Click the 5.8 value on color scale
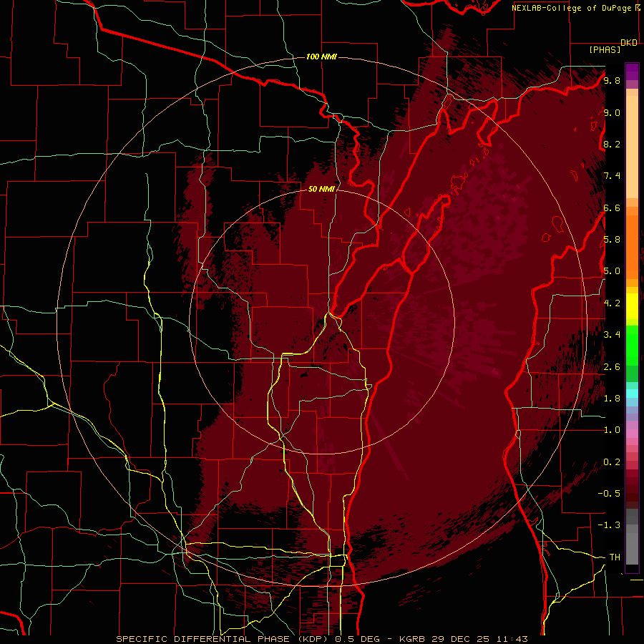The image size is (644, 644). 612,240
